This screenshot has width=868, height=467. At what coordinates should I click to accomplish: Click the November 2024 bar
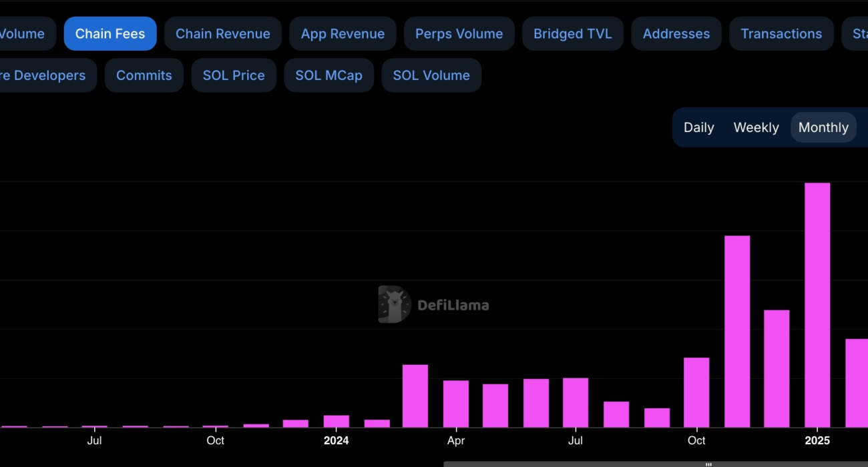pos(737,332)
